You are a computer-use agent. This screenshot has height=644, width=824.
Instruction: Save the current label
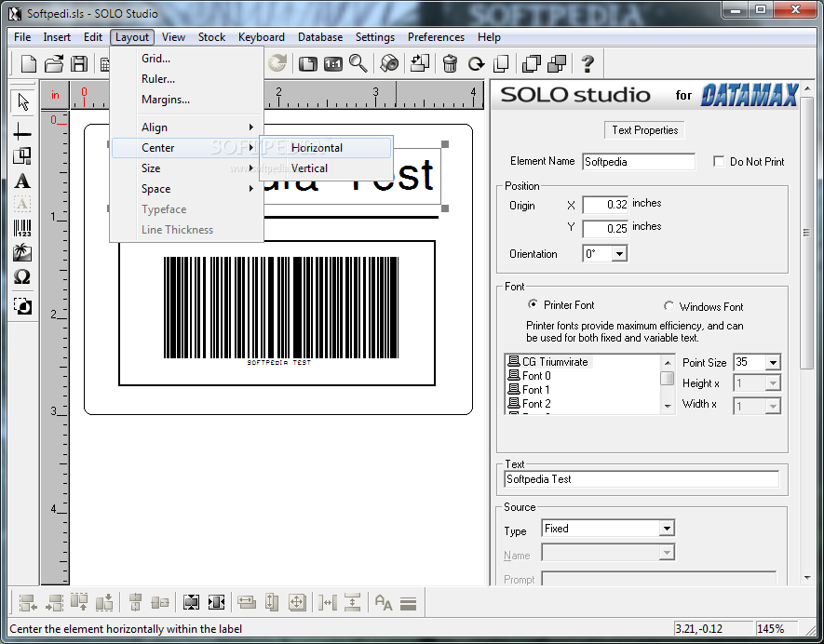tap(79, 63)
